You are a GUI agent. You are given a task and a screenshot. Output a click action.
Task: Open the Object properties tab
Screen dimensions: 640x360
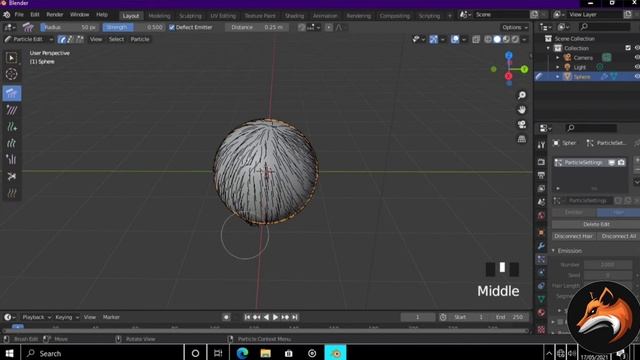541,233
